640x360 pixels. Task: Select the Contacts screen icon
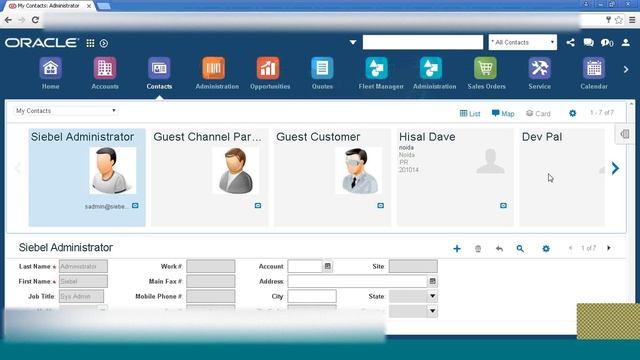159,68
